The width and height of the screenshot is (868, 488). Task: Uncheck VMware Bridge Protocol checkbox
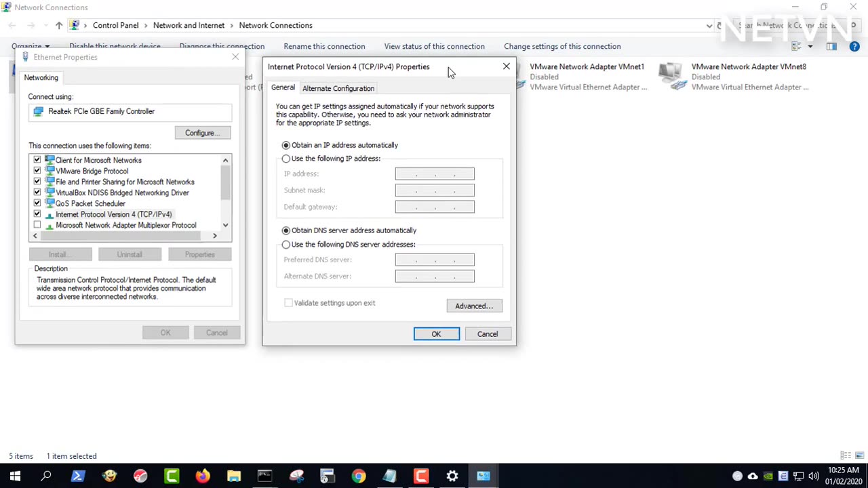coord(37,171)
